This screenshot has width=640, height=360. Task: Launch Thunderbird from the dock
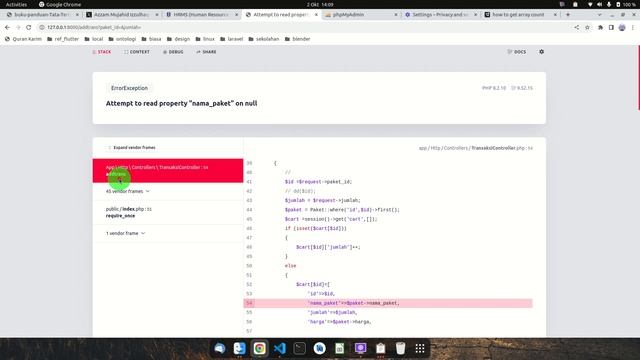(x=220, y=348)
